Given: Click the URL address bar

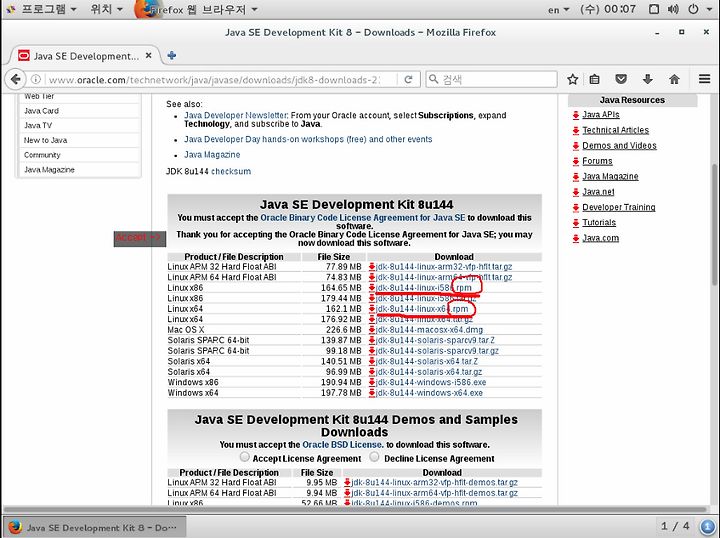Looking at the screenshot, I should (x=216, y=79).
